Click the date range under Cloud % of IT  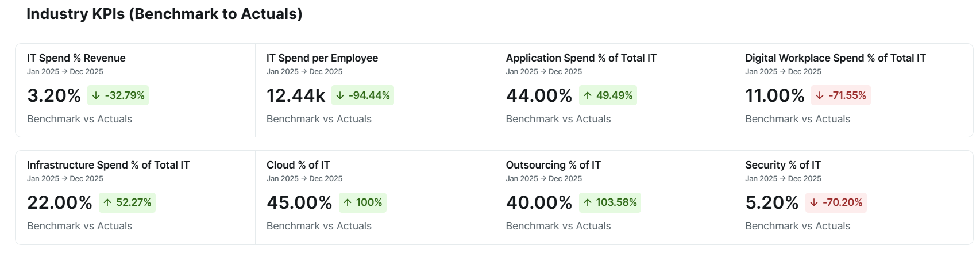[x=304, y=179]
